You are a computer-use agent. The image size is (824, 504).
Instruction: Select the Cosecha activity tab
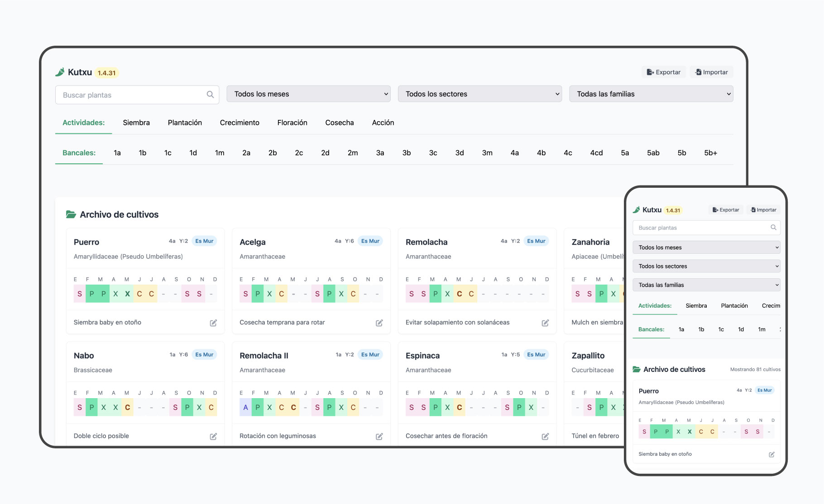(340, 123)
